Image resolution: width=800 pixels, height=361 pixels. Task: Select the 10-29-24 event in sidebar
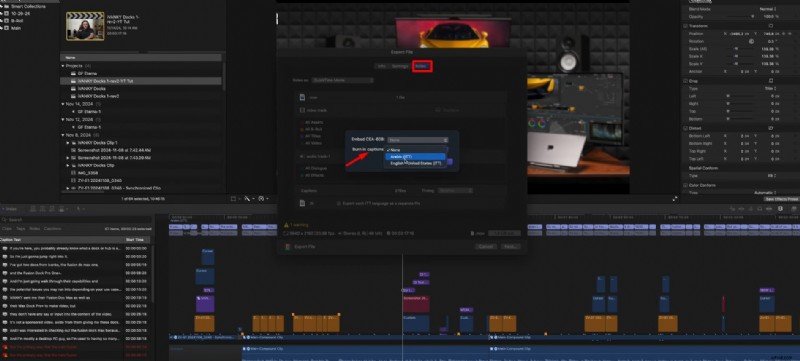[x=20, y=14]
